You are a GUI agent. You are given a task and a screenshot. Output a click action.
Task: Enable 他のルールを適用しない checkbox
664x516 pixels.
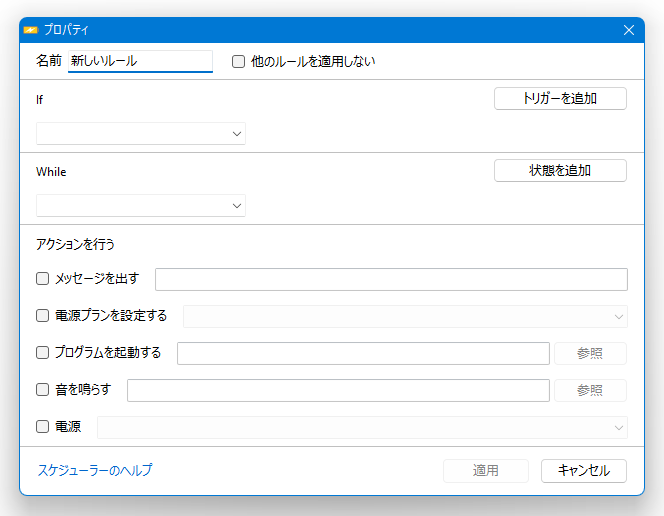238,61
